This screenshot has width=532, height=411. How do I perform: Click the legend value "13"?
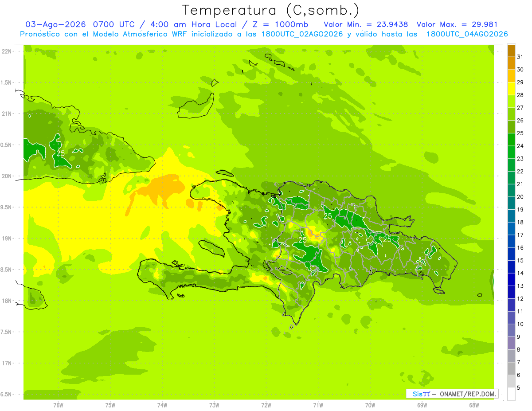tap(520, 286)
